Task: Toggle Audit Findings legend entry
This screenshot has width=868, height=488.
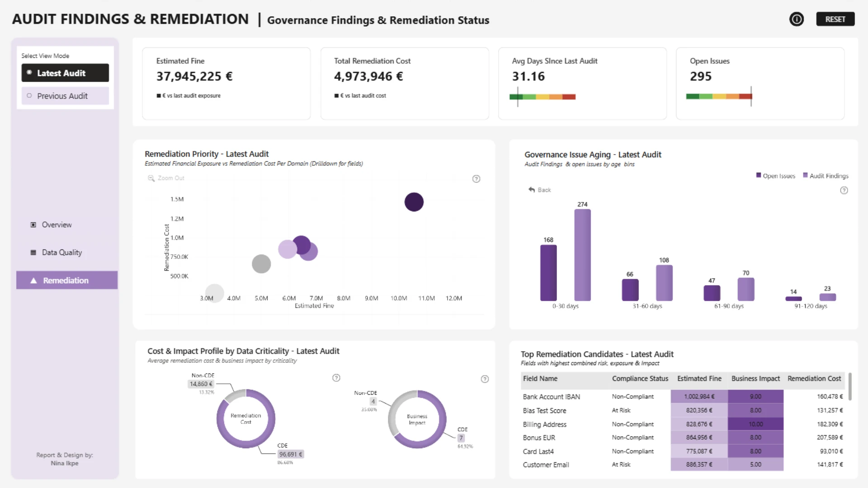Action: click(x=826, y=176)
